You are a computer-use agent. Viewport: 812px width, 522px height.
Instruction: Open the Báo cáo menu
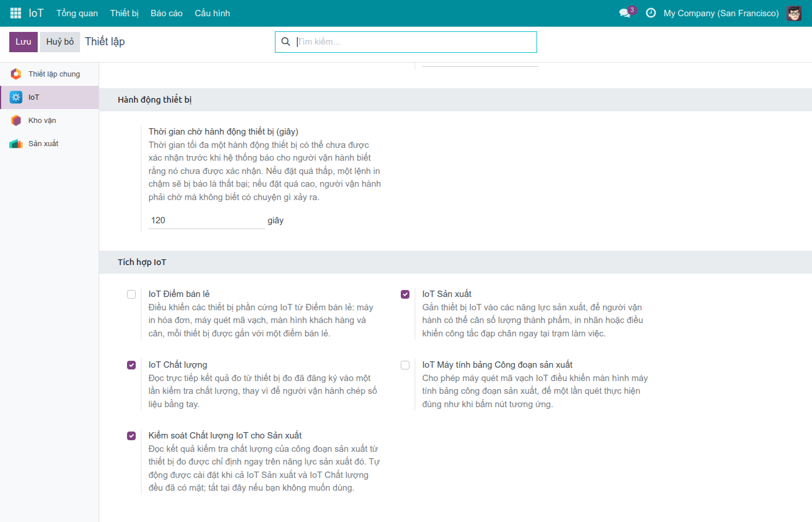[166, 13]
